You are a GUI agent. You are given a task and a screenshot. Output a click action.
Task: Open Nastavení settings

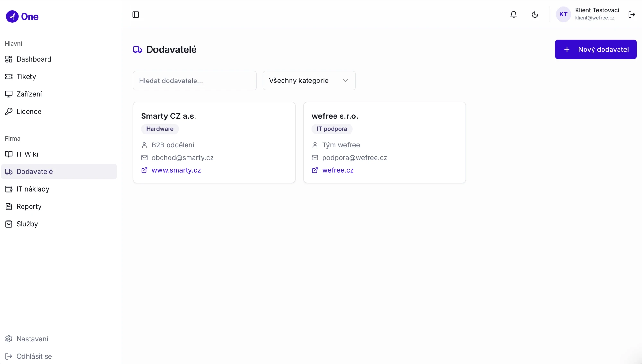pyautogui.click(x=59, y=339)
